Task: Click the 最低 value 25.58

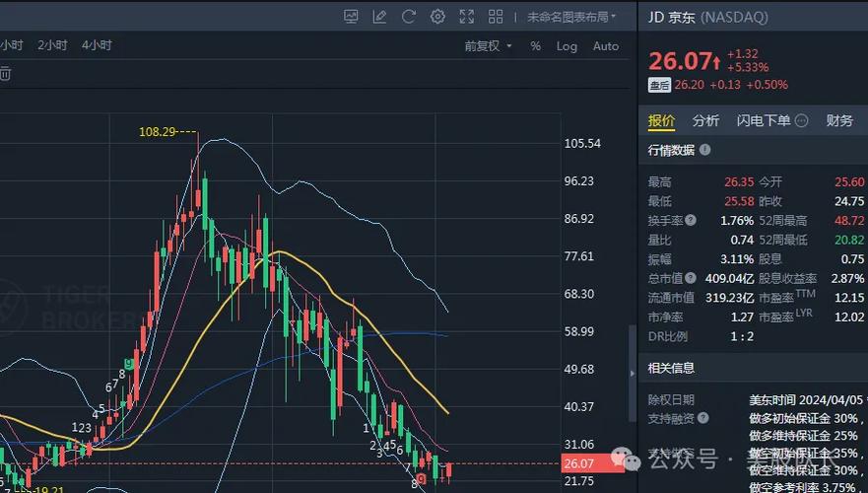Action: (x=739, y=201)
